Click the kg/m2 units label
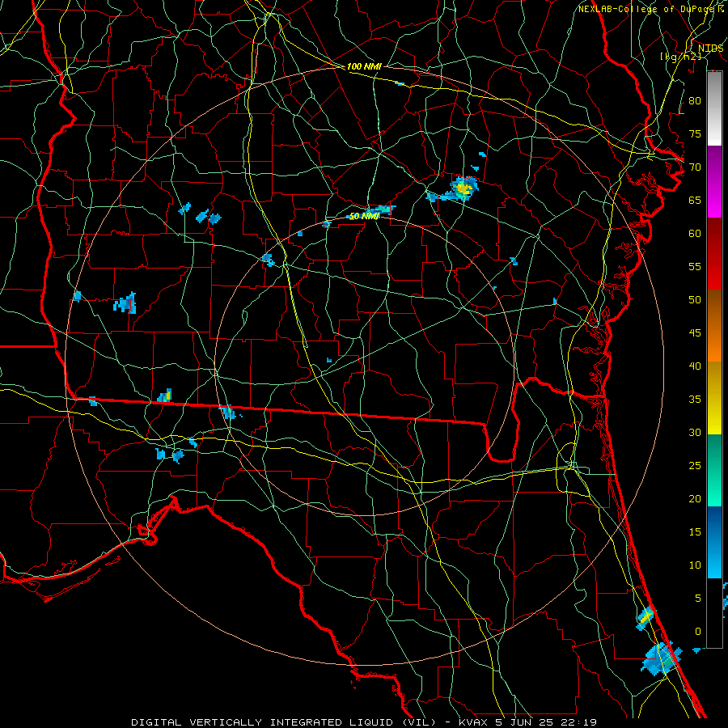 (x=680, y=57)
